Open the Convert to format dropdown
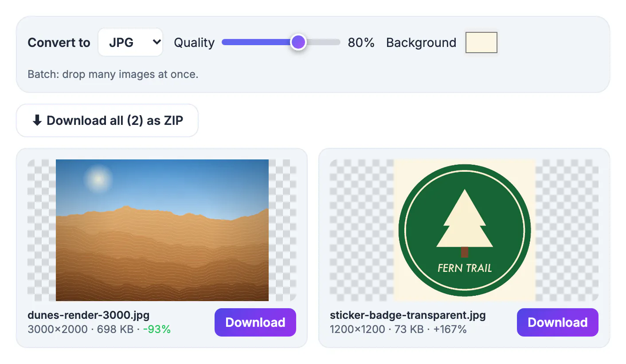The height and width of the screenshot is (364, 626). [x=130, y=43]
